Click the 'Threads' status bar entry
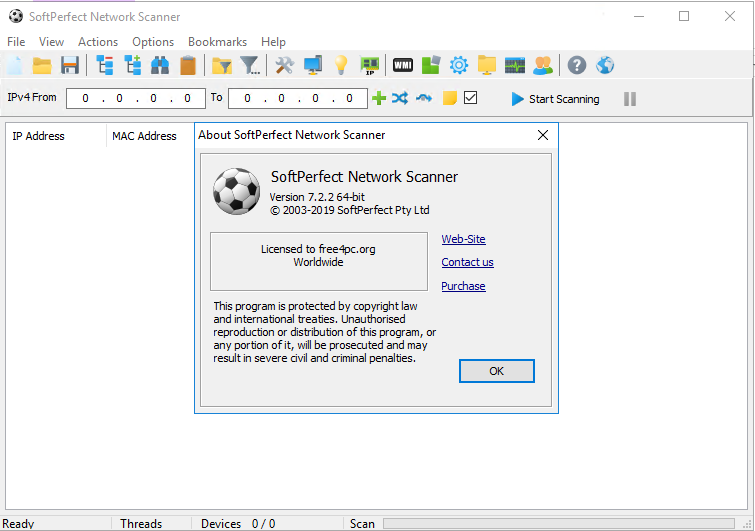 (x=141, y=524)
